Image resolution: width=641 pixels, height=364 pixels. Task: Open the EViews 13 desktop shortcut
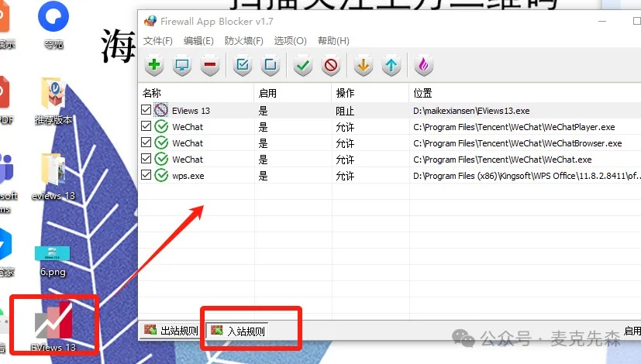pyautogui.click(x=54, y=325)
